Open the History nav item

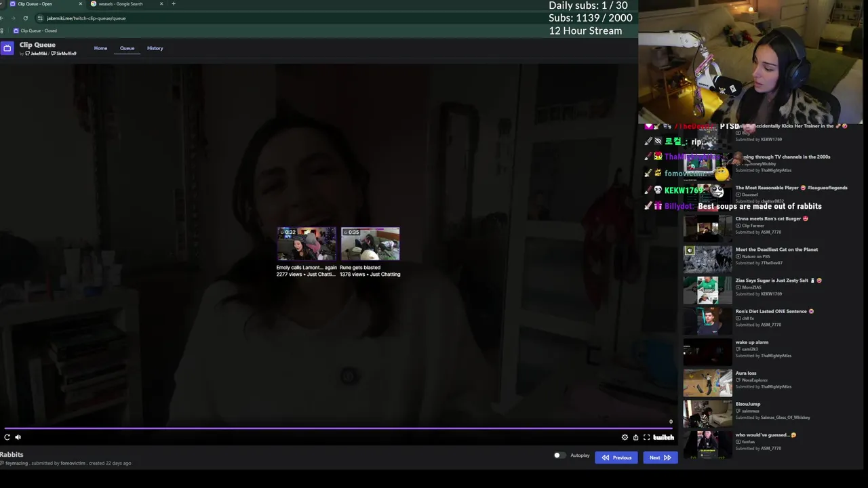pos(155,48)
